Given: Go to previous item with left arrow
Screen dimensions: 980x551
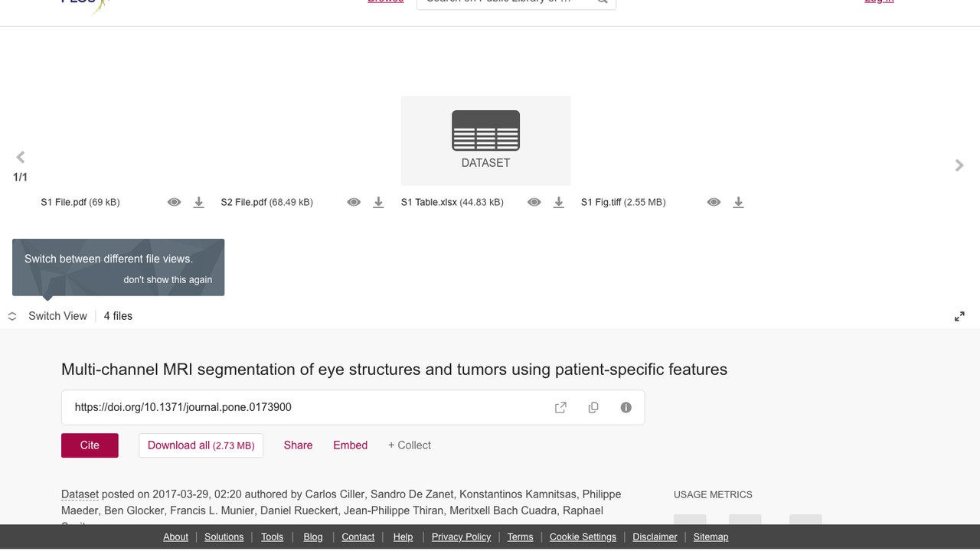Looking at the screenshot, I should tap(21, 157).
